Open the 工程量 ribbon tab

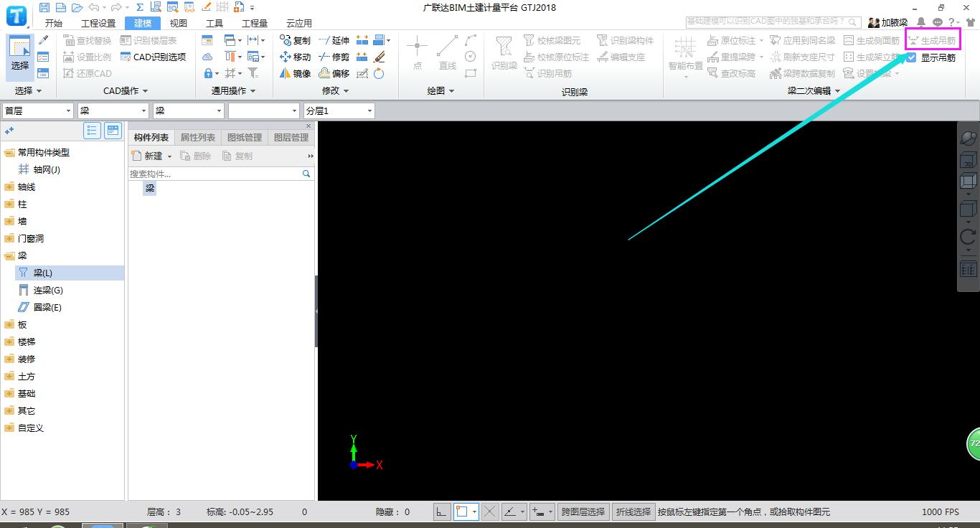pyautogui.click(x=255, y=23)
